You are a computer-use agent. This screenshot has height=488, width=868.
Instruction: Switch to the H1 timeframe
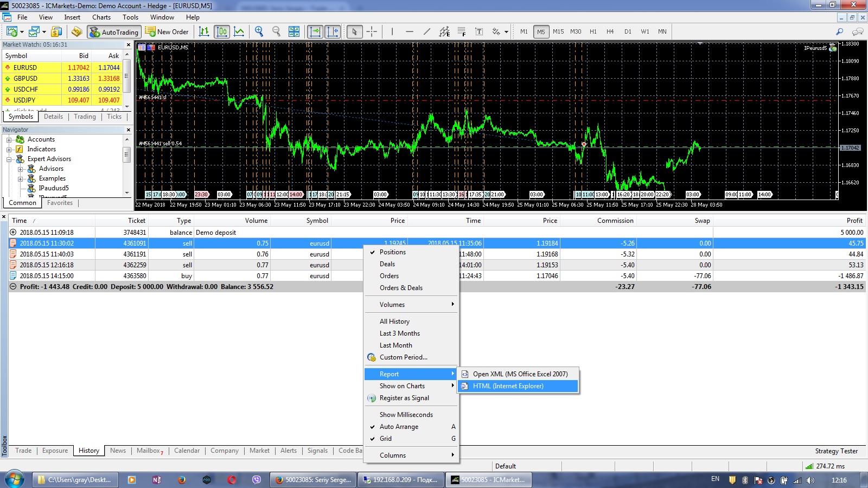pos(593,31)
